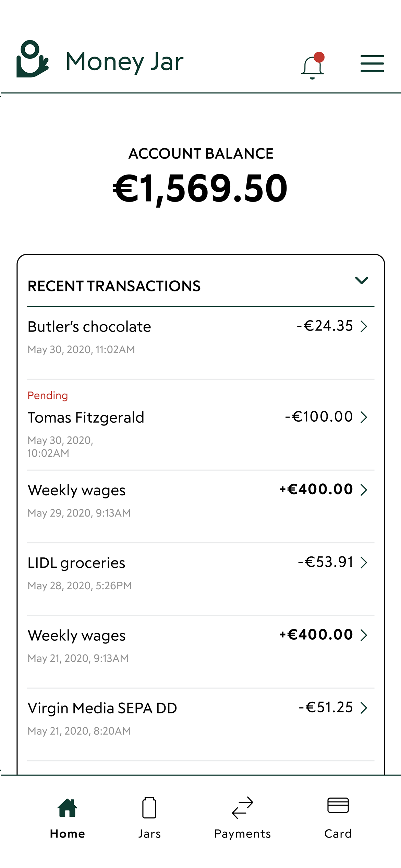
Task: Tap the €1,569.50 account balance
Action: 200,188
